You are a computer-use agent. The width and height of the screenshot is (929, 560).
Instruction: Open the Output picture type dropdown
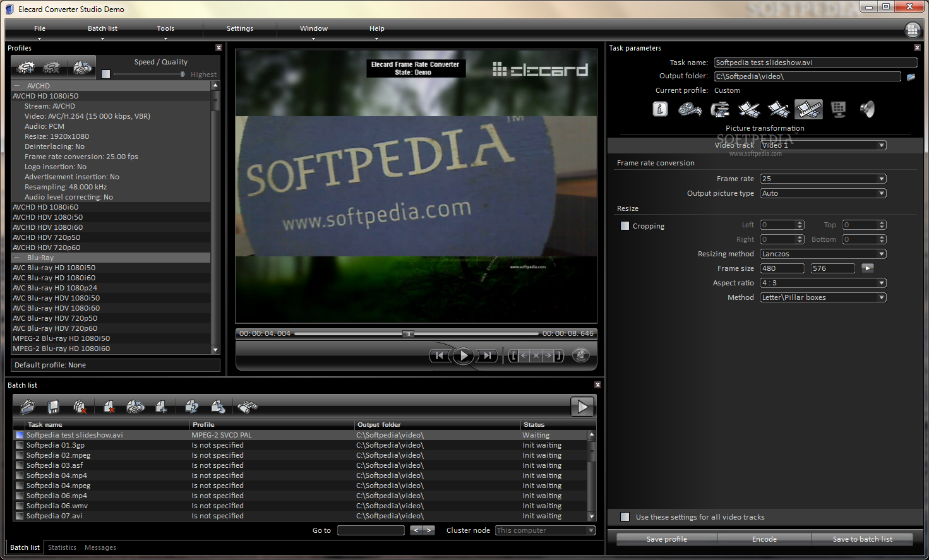point(823,193)
